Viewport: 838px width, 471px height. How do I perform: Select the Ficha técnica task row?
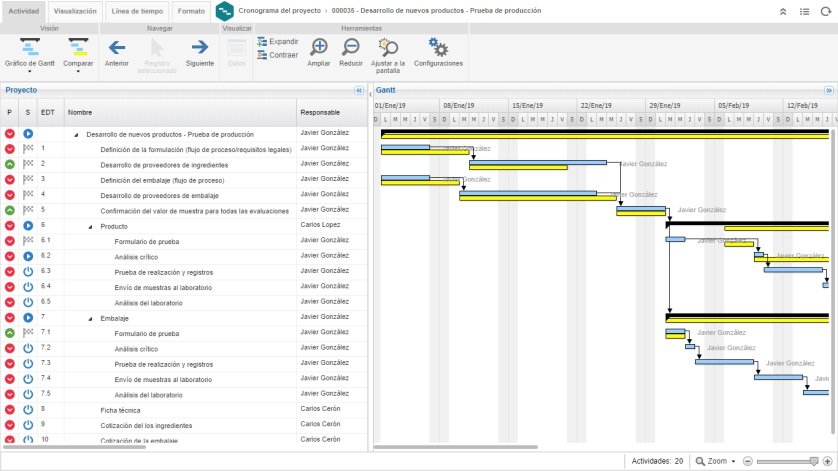(184, 410)
